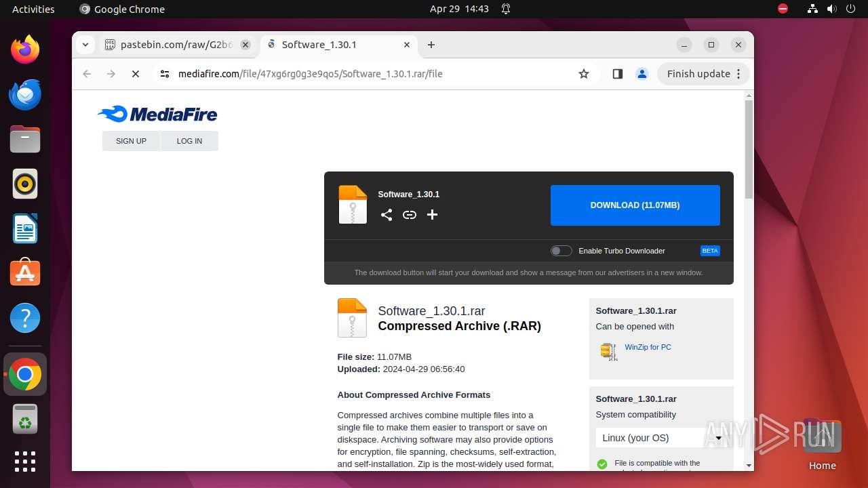Viewport: 868px width, 488px height.
Task: Bookmark this page with star icon
Action: [584, 74]
